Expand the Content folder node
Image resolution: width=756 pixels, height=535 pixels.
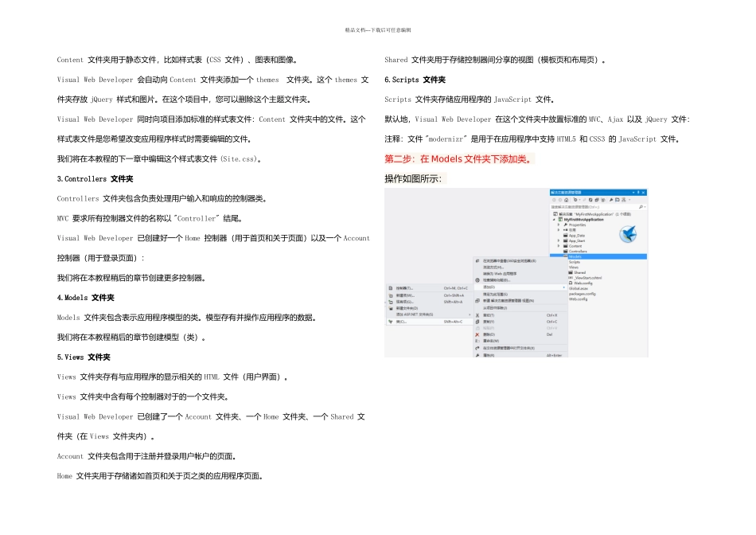[559, 246]
